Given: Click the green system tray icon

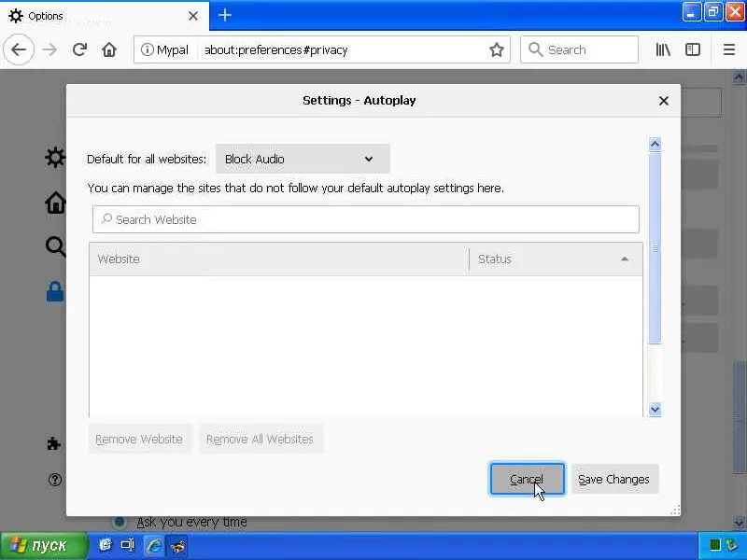Looking at the screenshot, I should point(714,545).
